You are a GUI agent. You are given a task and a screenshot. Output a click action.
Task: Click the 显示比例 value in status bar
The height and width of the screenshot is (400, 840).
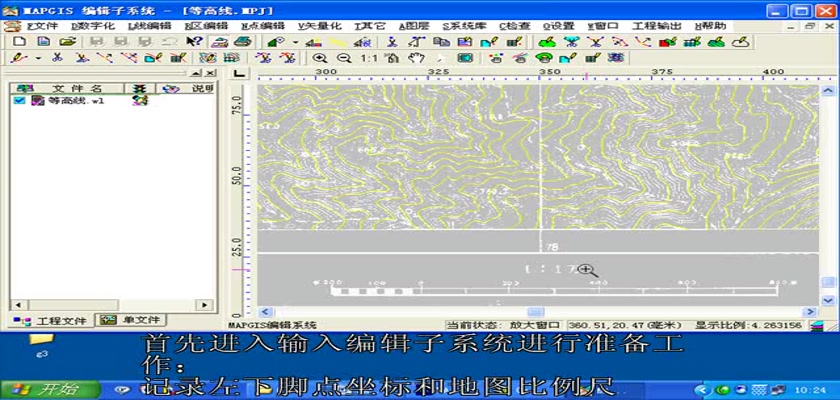click(749, 325)
